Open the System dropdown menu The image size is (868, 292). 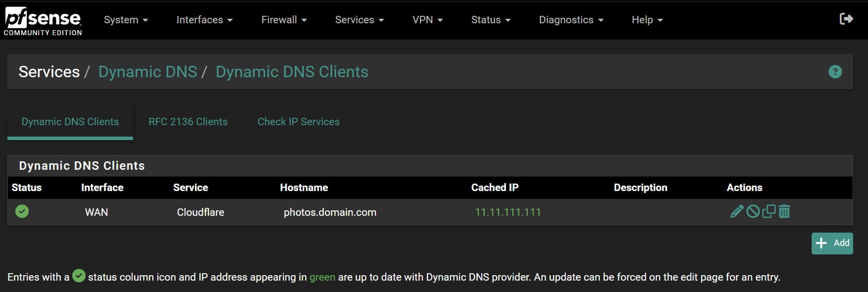[x=126, y=20]
